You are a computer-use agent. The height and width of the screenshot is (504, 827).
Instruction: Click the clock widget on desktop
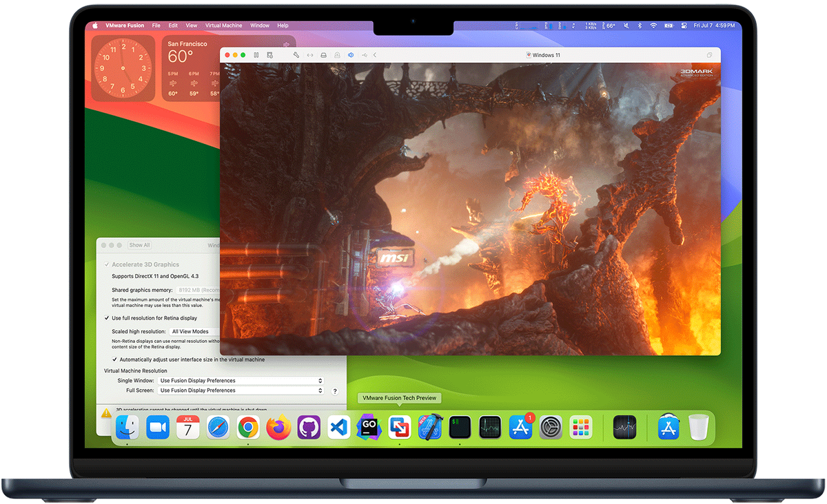coord(122,68)
